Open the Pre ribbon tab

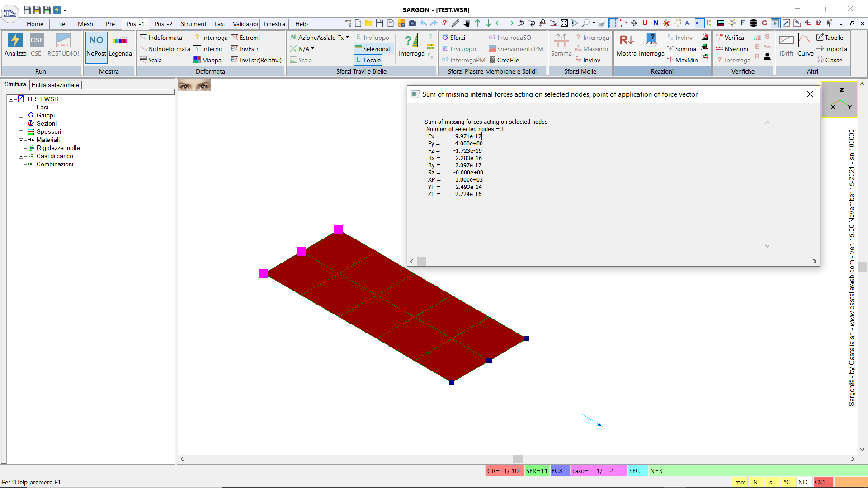(110, 24)
